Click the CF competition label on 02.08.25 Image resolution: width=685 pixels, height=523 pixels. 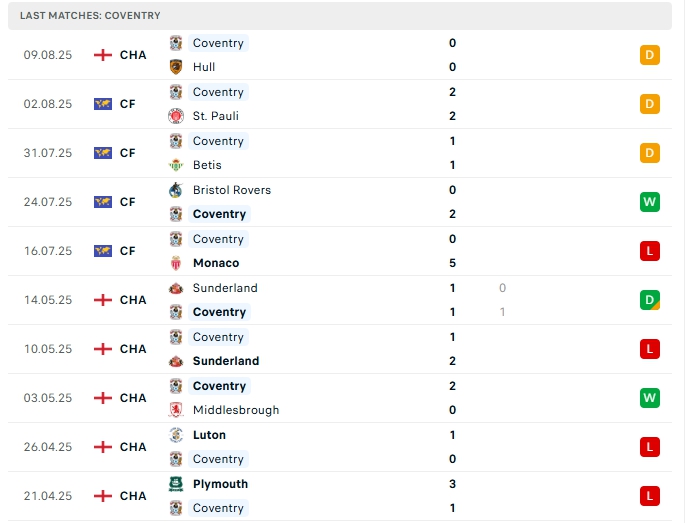tap(127, 104)
